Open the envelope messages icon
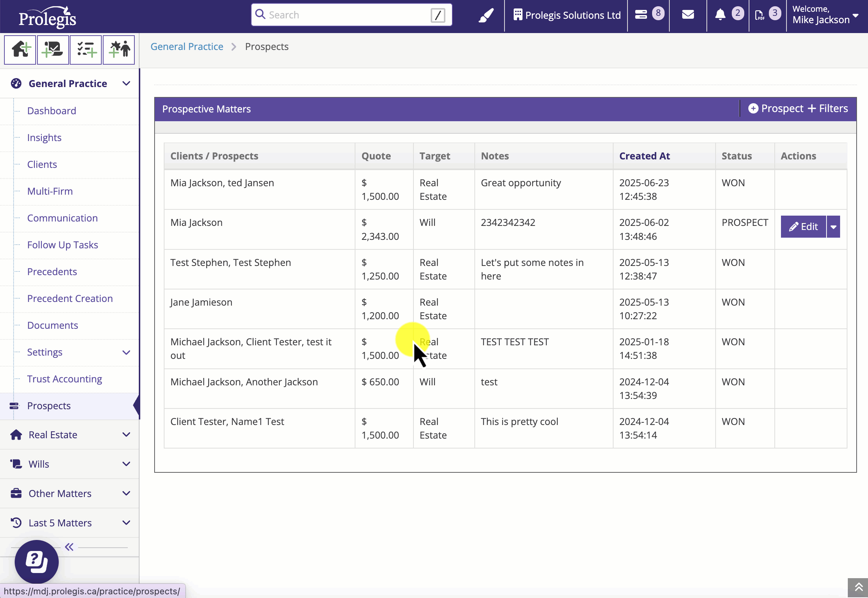 687,15
